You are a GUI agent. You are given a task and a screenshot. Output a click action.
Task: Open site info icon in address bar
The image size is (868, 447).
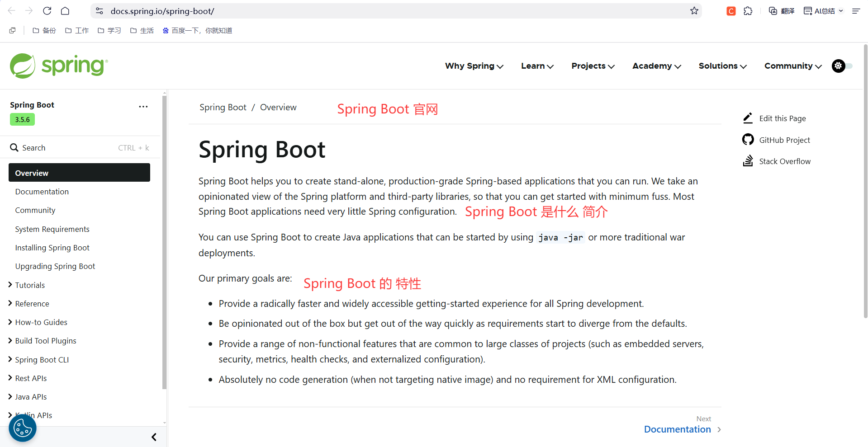point(100,11)
